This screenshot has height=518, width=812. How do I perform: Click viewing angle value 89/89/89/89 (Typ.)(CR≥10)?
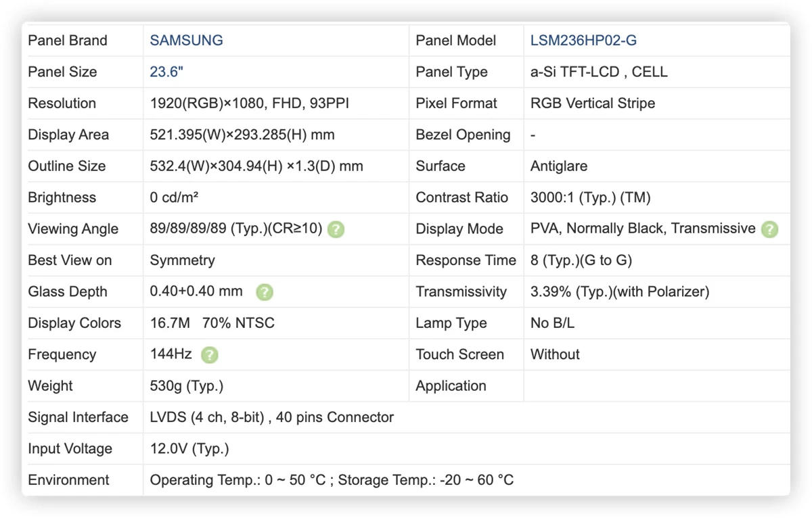tap(236, 229)
